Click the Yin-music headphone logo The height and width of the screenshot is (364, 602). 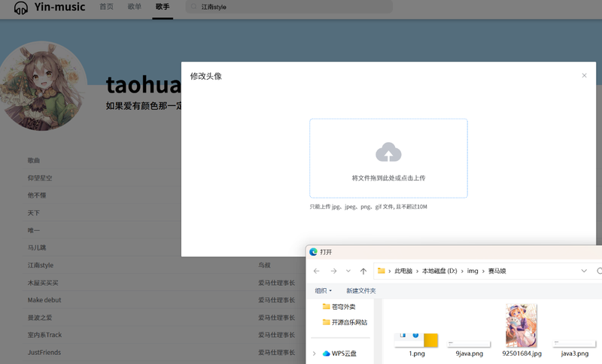coord(22,8)
